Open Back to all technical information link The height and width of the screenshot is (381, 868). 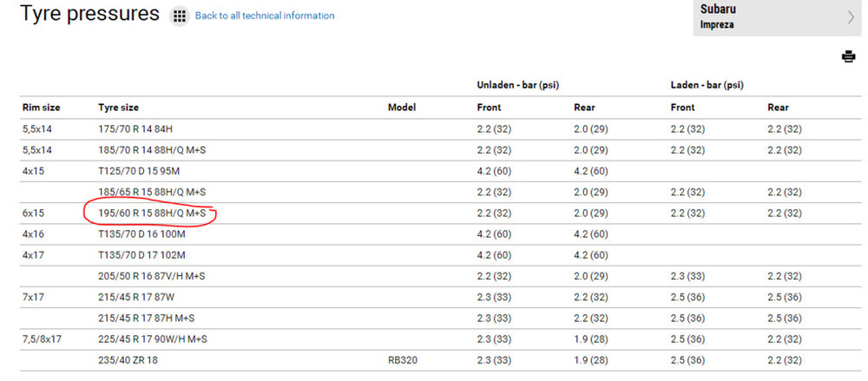(265, 16)
